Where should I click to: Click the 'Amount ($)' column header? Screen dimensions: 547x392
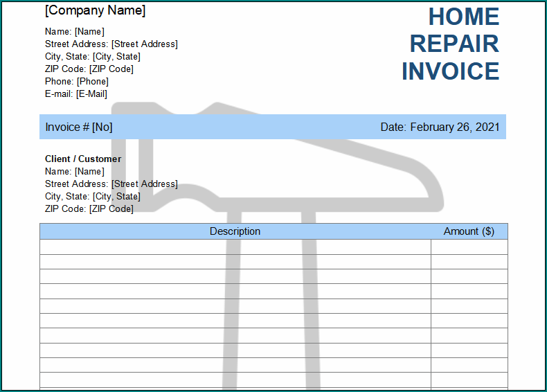tap(469, 231)
